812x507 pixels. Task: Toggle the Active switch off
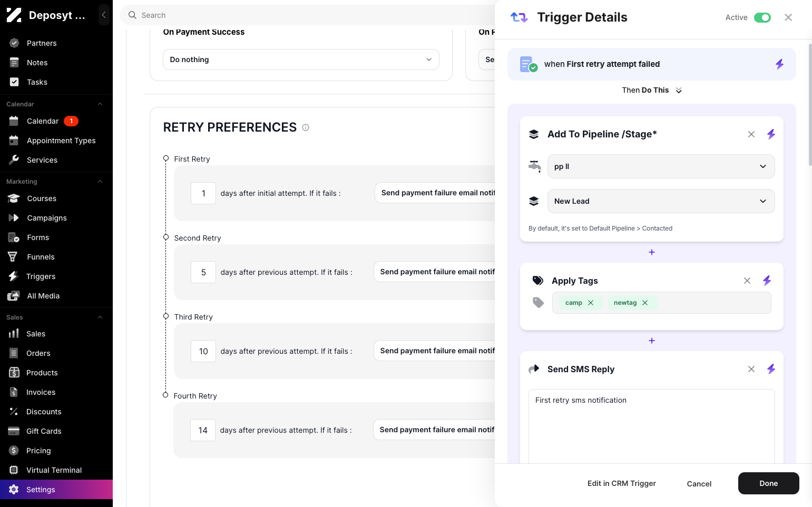(x=762, y=17)
